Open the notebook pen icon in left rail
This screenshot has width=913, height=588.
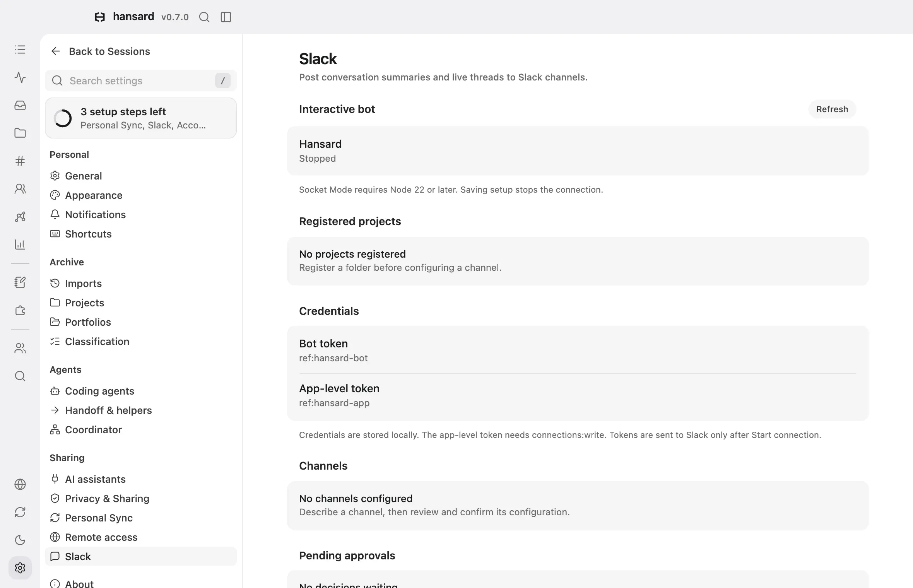(20, 282)
